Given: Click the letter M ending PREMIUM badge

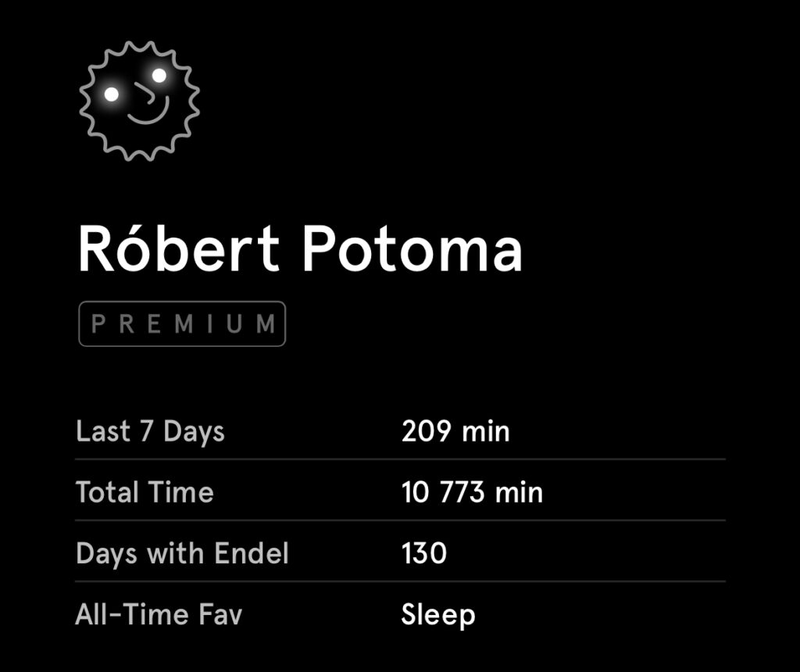Looking at the screenshot, I should (x=266, y=324).
